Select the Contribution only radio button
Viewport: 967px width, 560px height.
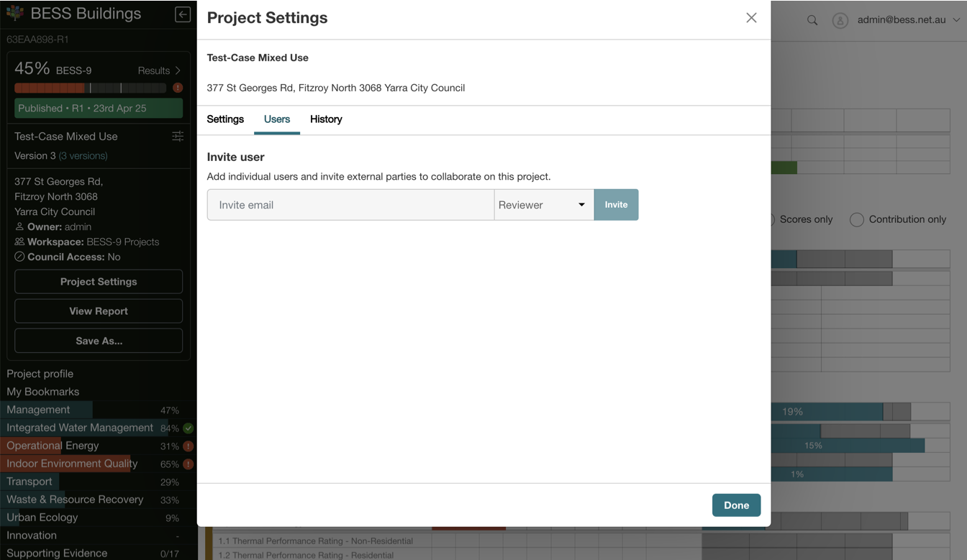857,219
